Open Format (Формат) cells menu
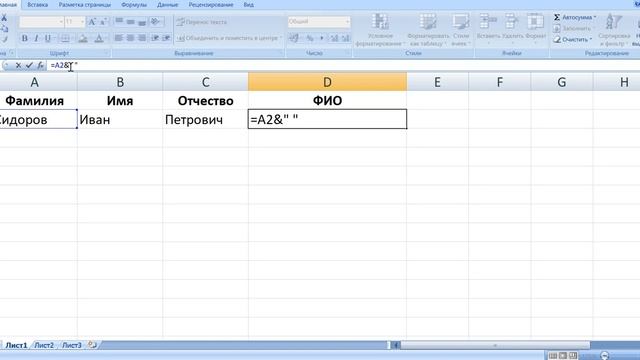The height and width of the screenshot is (360, 640). pos(536,29)
